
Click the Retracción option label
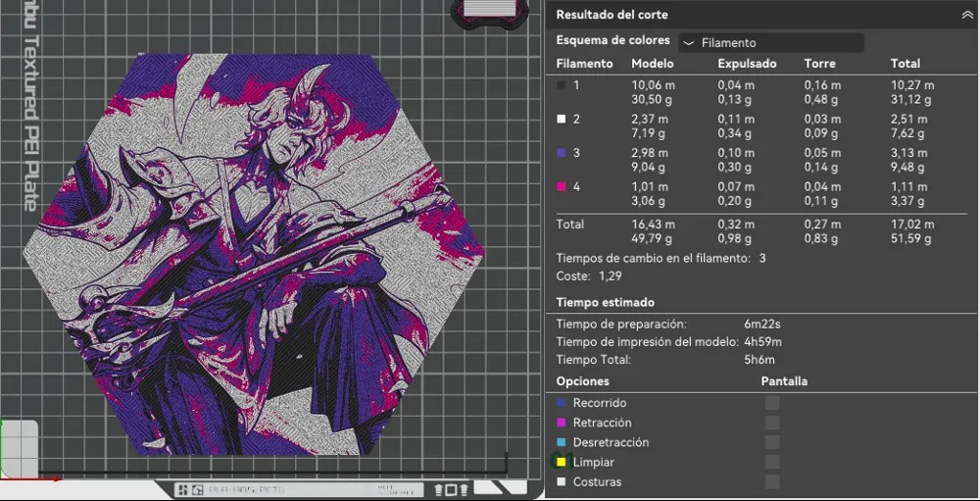tap(602, 423)
